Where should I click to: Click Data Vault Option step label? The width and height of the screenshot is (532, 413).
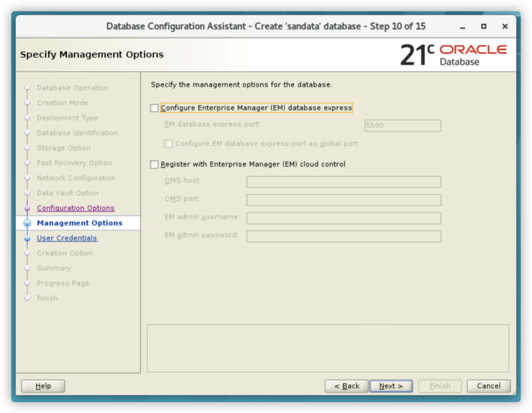68,193
